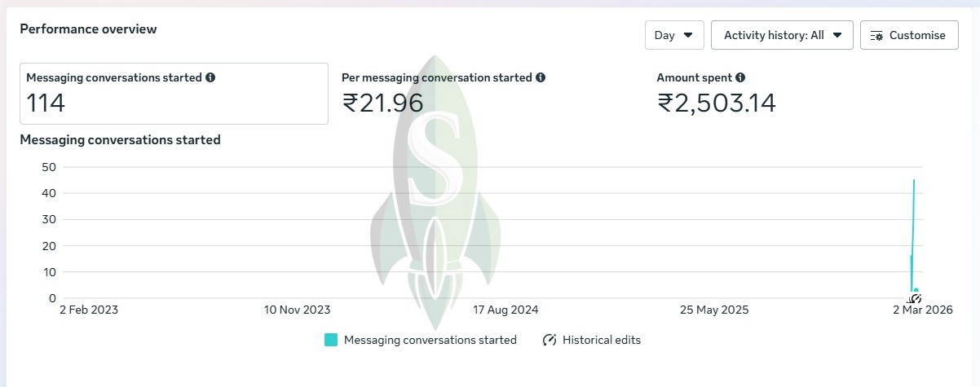
Task: Click the 17 Aug 2024 axis date label
Action: (x=505, y=310)
